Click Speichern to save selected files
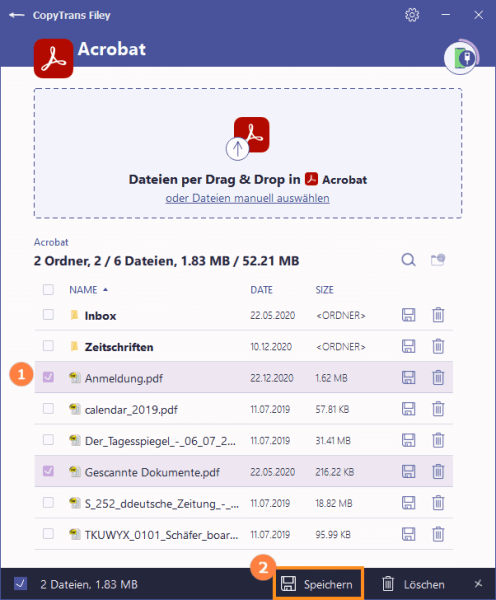 (318, 584)
